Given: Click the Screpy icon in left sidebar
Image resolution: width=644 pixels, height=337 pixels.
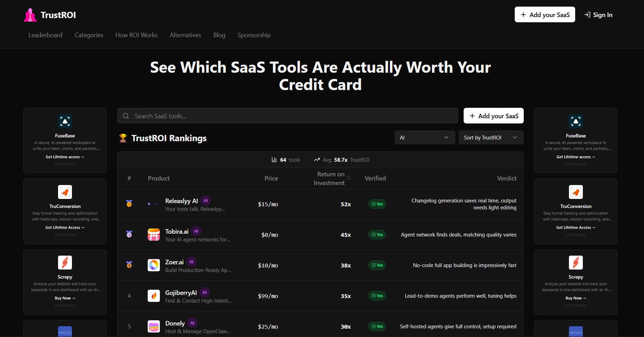Looking at the screenshot, I should (65, 263).
